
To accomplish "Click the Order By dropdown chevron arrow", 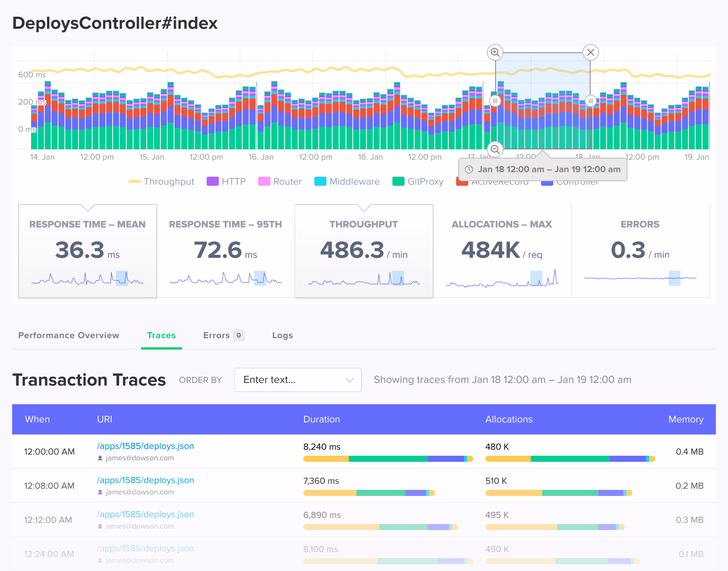I will pyautogui.click(x=349, y=380).
